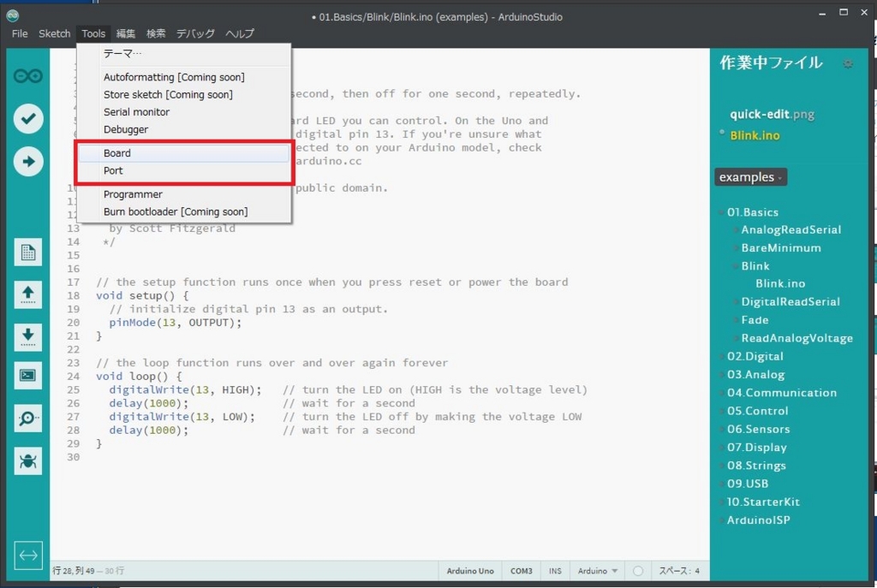The width and height of the screenshot is (877, 588).
Task: Collapse the 01.Basics folder
Action: click(x=752, y=212)
